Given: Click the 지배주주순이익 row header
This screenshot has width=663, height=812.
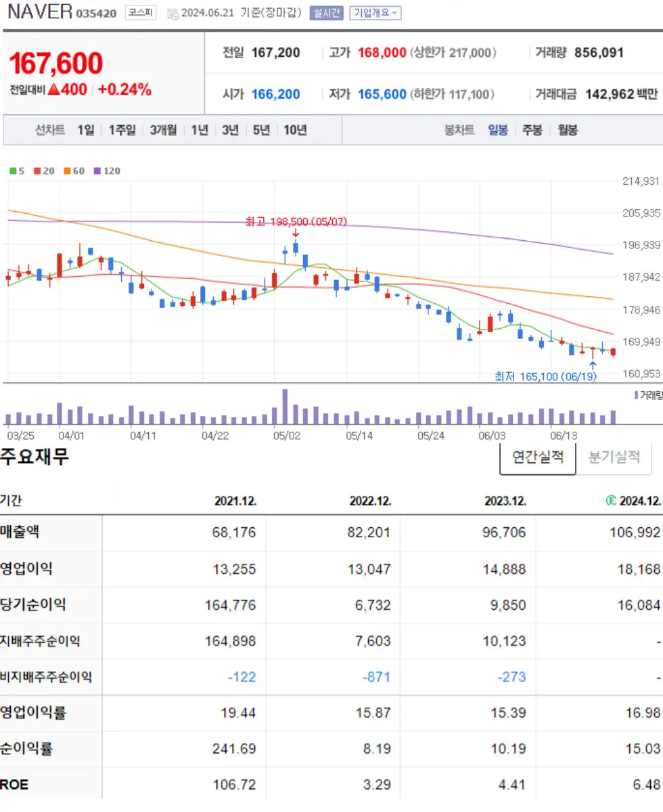Looking at the screenshot, I should (40, 640).
